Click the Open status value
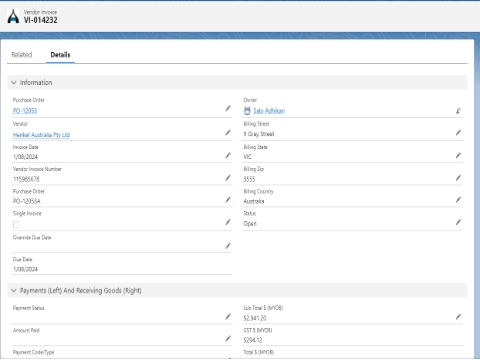The image size is (480, 360). 250,223
